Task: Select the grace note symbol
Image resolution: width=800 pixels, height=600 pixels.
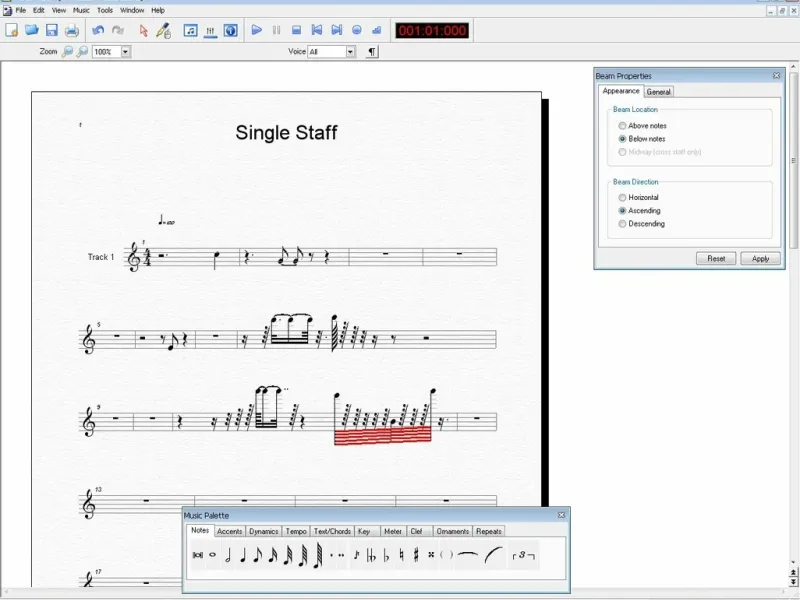Action: (357, 555)
